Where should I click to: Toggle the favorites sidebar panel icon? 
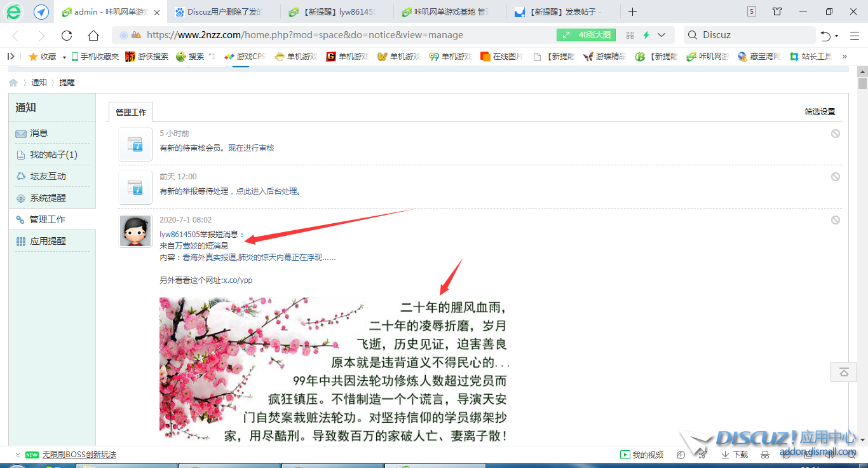click(x=11, y=57)
